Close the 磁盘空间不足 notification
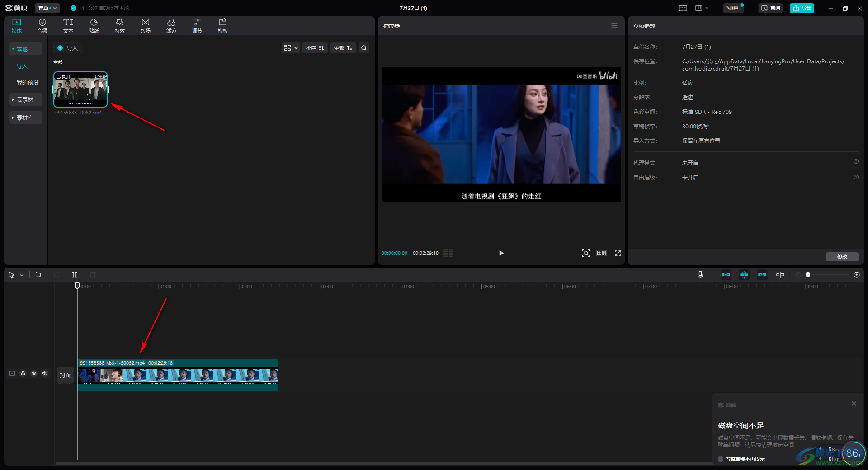This screenshot has width=868, height=470. coord(854,404)
